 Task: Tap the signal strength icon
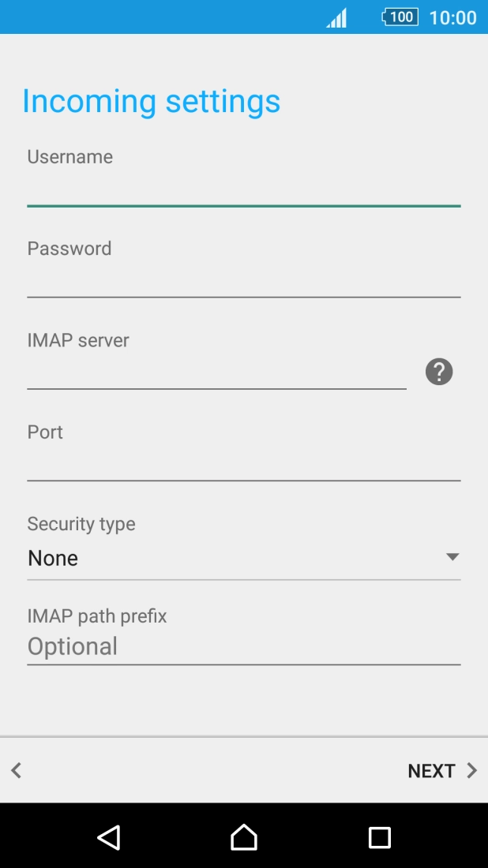337,17
